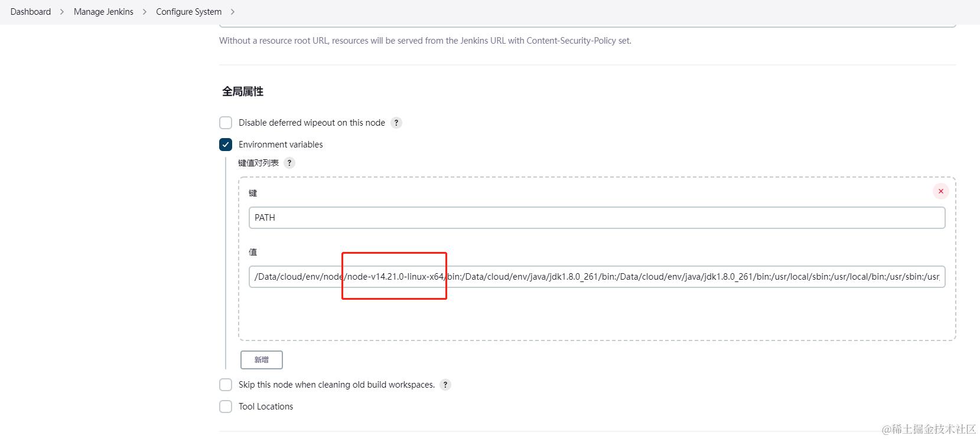Click the 值 field label
980x439 pixels.
point(253,252)
